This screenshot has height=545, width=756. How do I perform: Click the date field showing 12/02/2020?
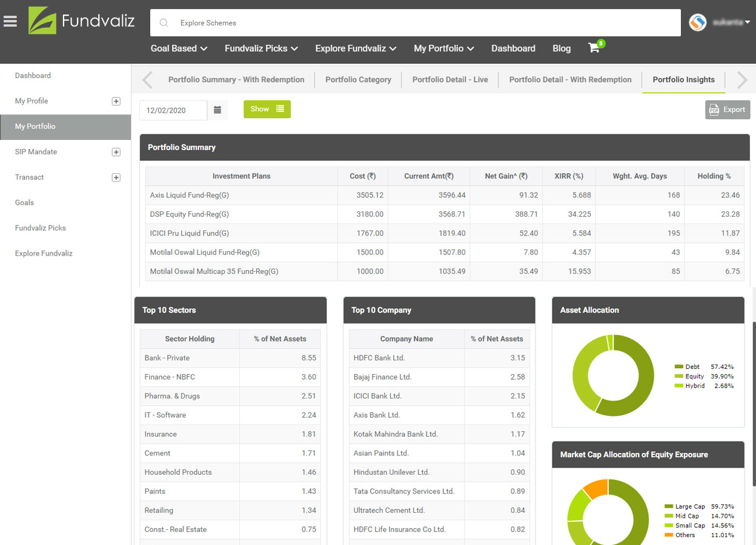(x=173, y=110)
